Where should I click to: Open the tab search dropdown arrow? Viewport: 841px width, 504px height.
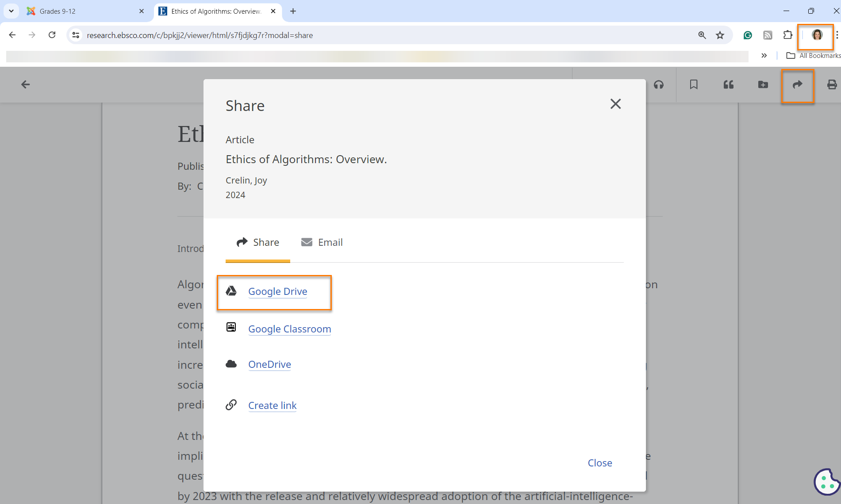tap(11, 11)
